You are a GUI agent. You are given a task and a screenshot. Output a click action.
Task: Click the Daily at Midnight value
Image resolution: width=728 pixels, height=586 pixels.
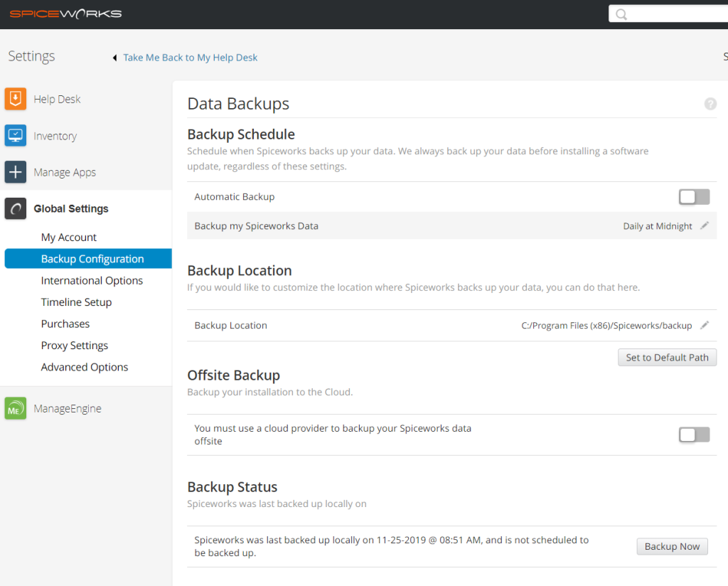(658, 226)
